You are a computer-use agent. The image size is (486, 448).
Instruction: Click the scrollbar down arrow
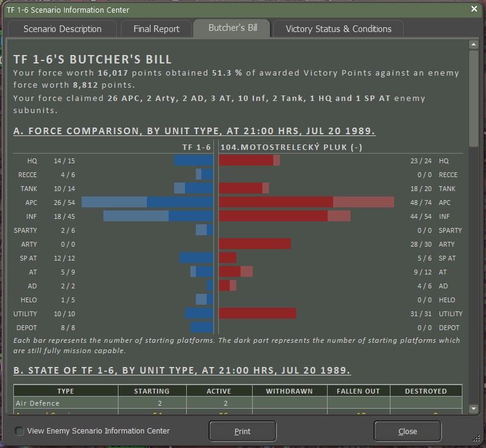click(473, 409)
